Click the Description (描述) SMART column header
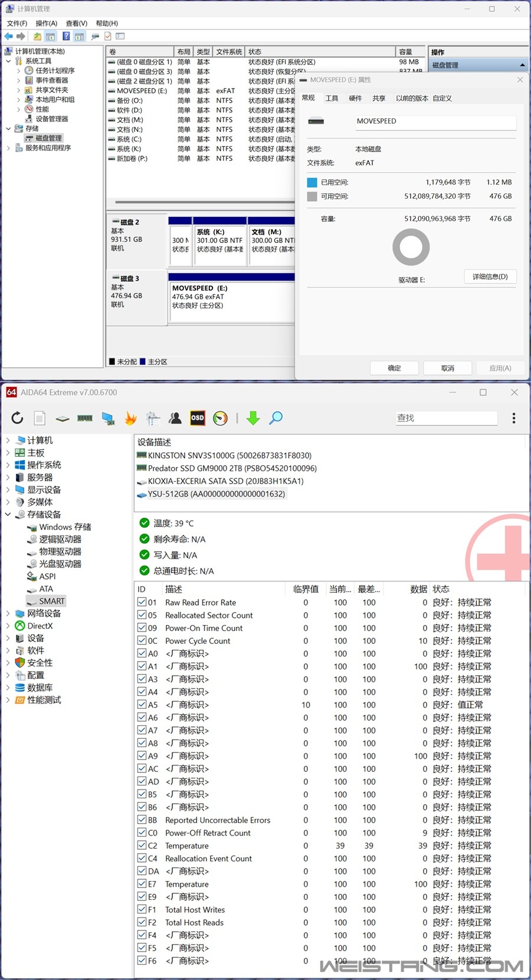 click(x=224, y=588)
